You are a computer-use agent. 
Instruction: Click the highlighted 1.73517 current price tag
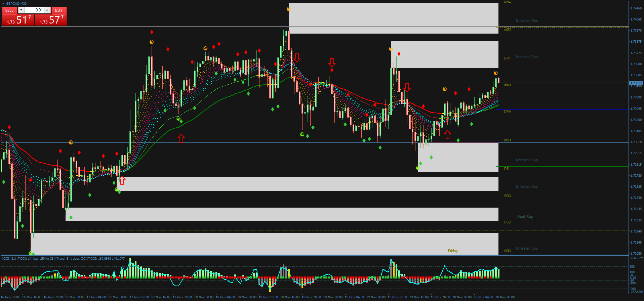coord(636,83)
